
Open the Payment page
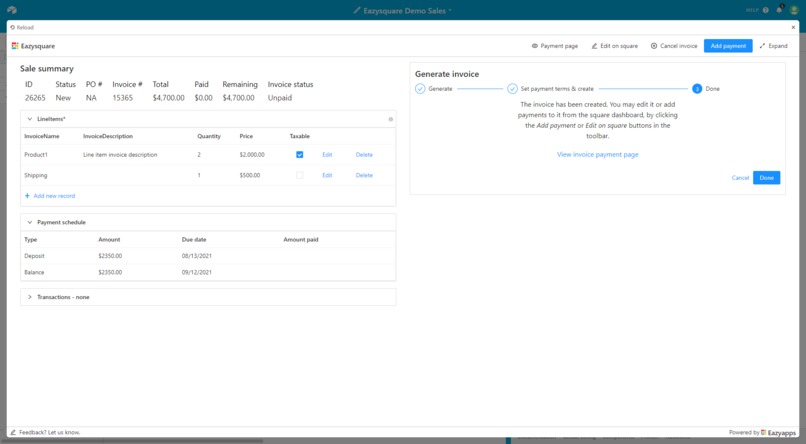pos(555,46)
